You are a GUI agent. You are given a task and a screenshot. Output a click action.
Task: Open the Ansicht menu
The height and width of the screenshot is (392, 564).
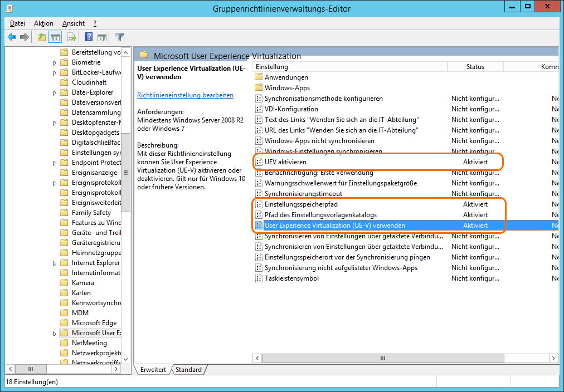click(x=74, y=23)
